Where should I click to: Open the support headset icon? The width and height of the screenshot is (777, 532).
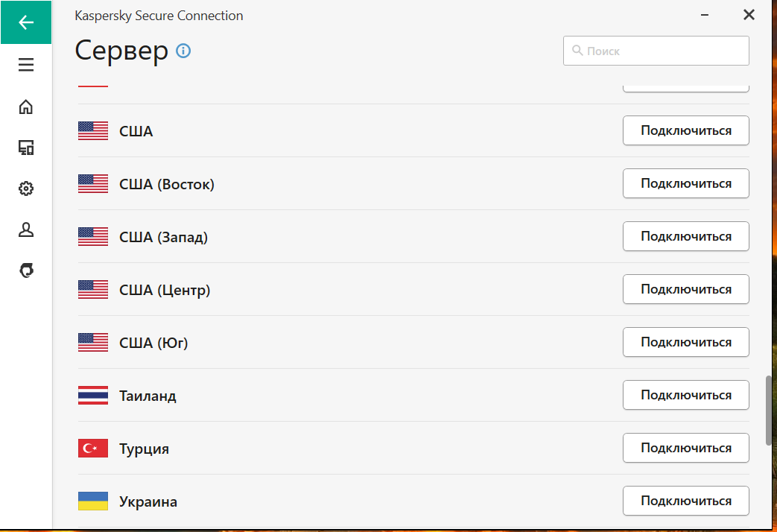pyautogui.click(x=26, y=270)
